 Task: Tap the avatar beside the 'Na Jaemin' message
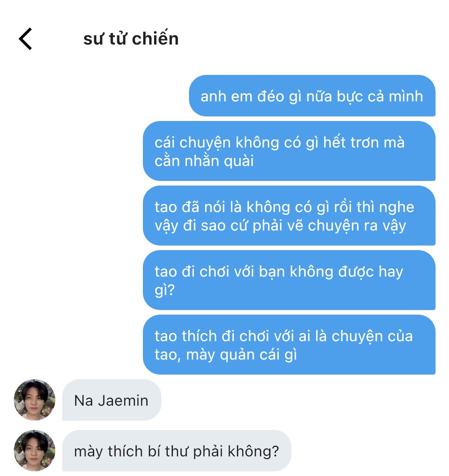35,400
